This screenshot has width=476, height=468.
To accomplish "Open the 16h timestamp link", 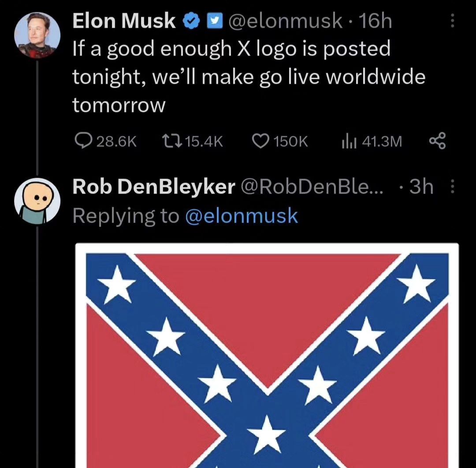I will pyautogui.click(x=376, y=21).
